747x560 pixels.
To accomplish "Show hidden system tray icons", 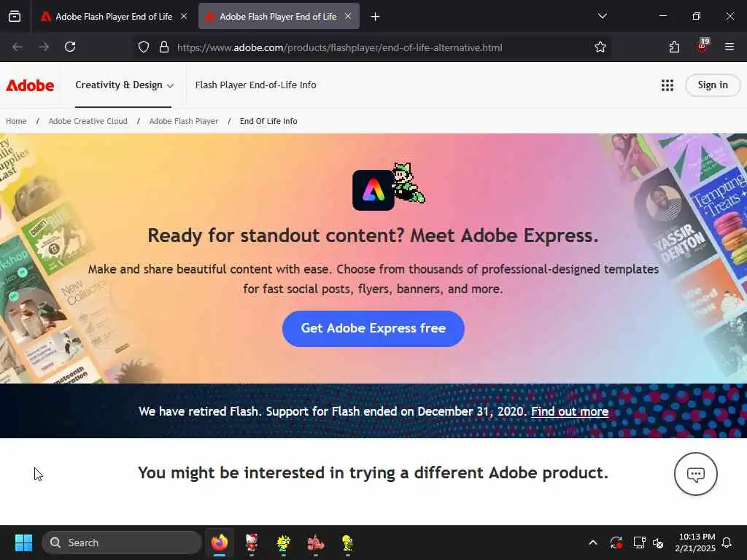I will (x=592, y=542).
